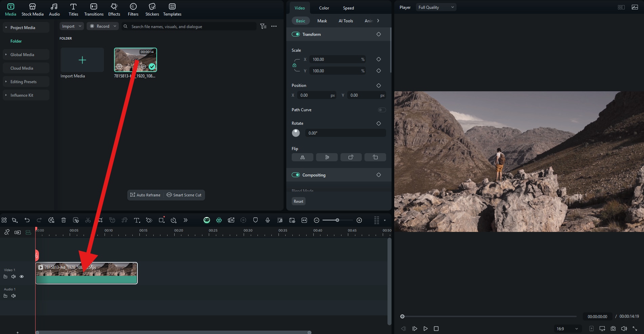Screen dimensions: 644x334
Task: Switch to the Color properties tab
Action: click(324, 8)
